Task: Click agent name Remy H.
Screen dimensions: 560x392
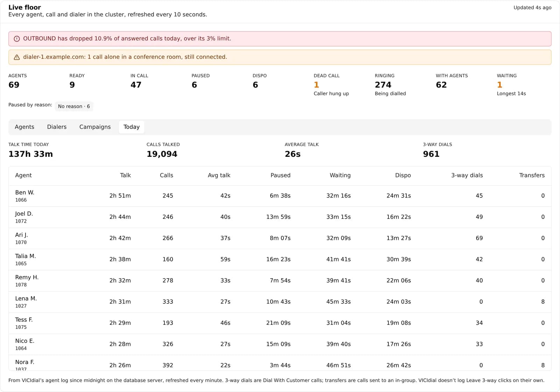Action: click(x=27, y=277)
